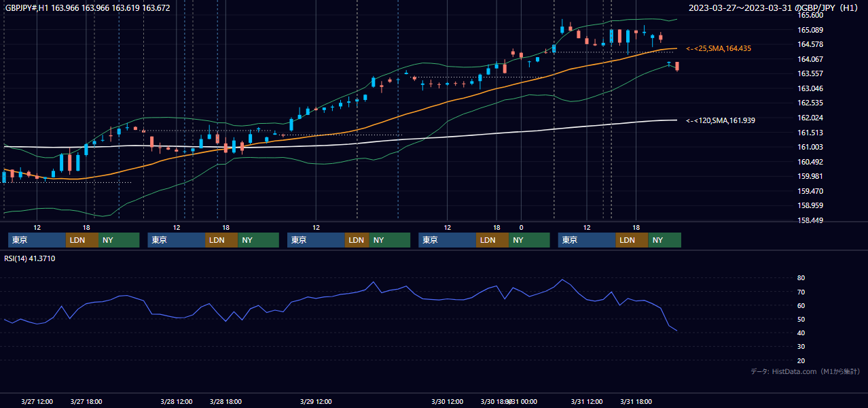The width and height of the screenshot is (868, 408).
Task: Click the 25 SMA 164.435 label
Action: tap(719, 49)
